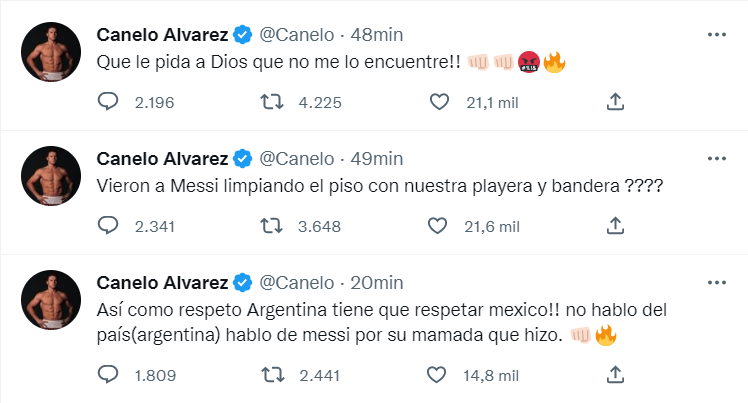The image size is (748, 403).
Task: Retweet the tweet with 2.441 retweets
Action: (273, 375)
